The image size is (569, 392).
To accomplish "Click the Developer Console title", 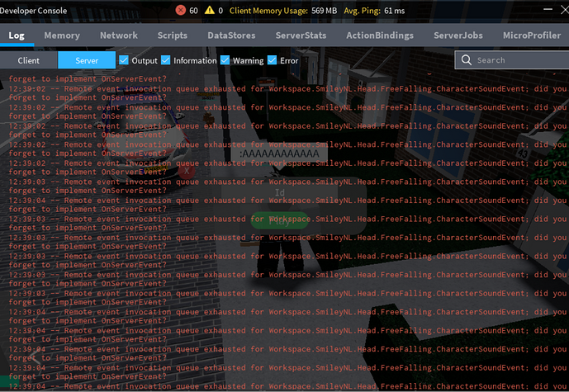I will coord(33,11).
